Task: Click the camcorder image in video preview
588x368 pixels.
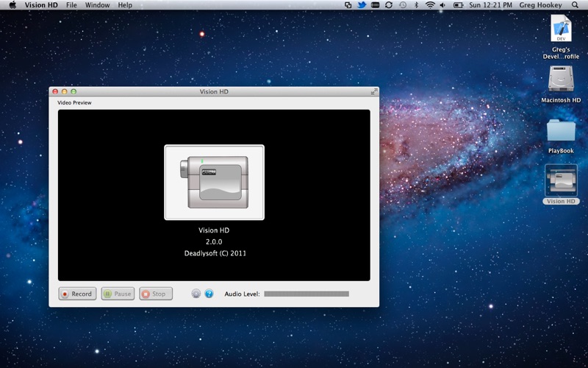Action: 214,182
